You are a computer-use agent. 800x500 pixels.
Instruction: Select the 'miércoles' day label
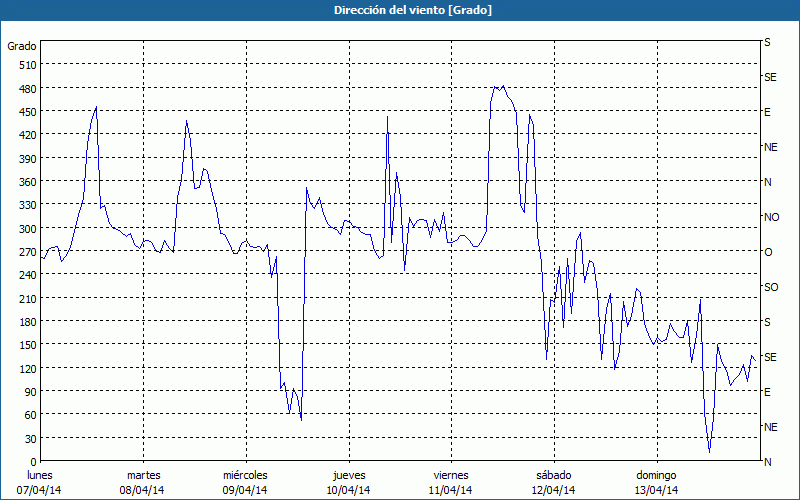click(x=245, y=475)
